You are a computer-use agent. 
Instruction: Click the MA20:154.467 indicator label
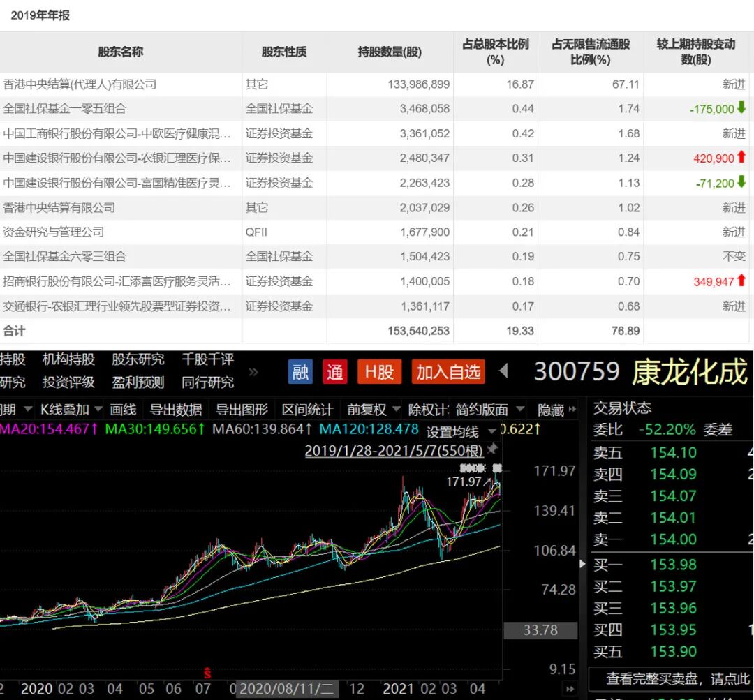pos(49,429)
